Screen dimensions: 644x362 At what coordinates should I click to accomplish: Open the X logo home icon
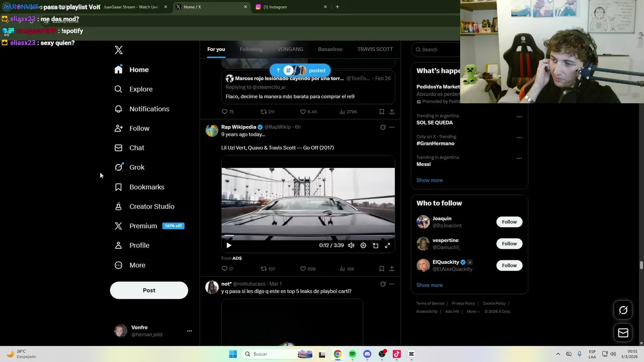pyautogui.click(x=118, y=50)
